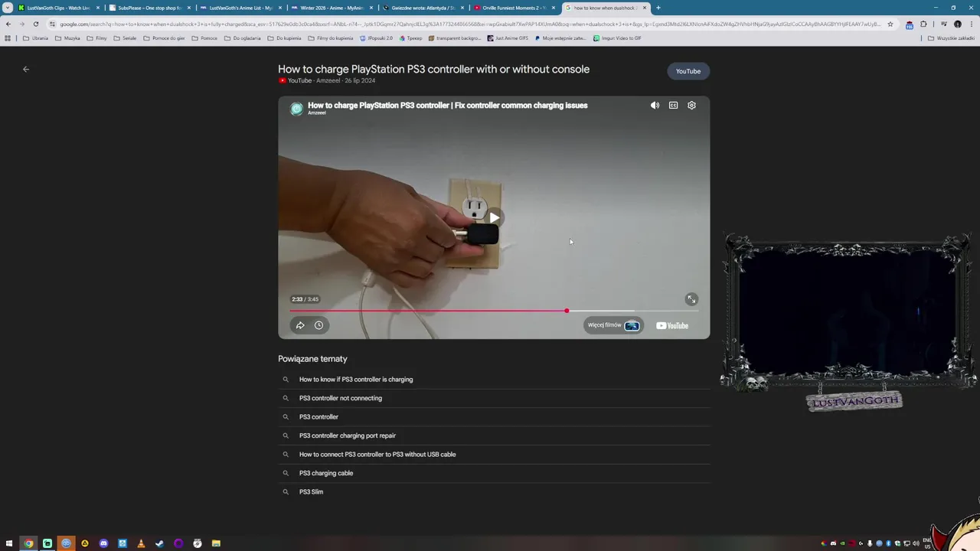Switch the ENG US input language
The image size is (980, 551).
coord(927,543)
